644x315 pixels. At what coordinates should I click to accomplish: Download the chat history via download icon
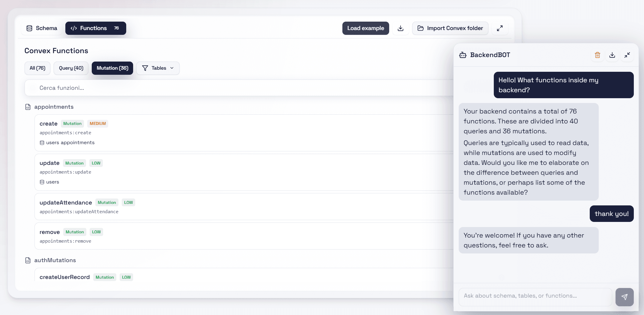point(612,55)
